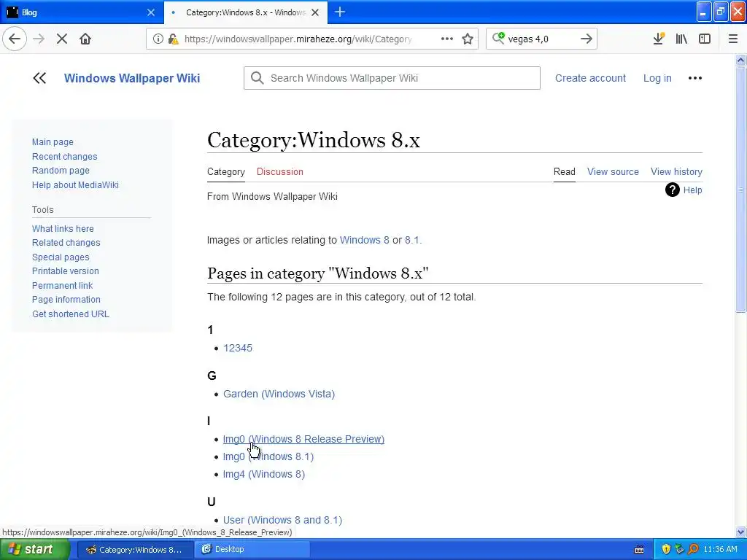Open Img0 (Windows 8 Release Preview)

[303, 439]
